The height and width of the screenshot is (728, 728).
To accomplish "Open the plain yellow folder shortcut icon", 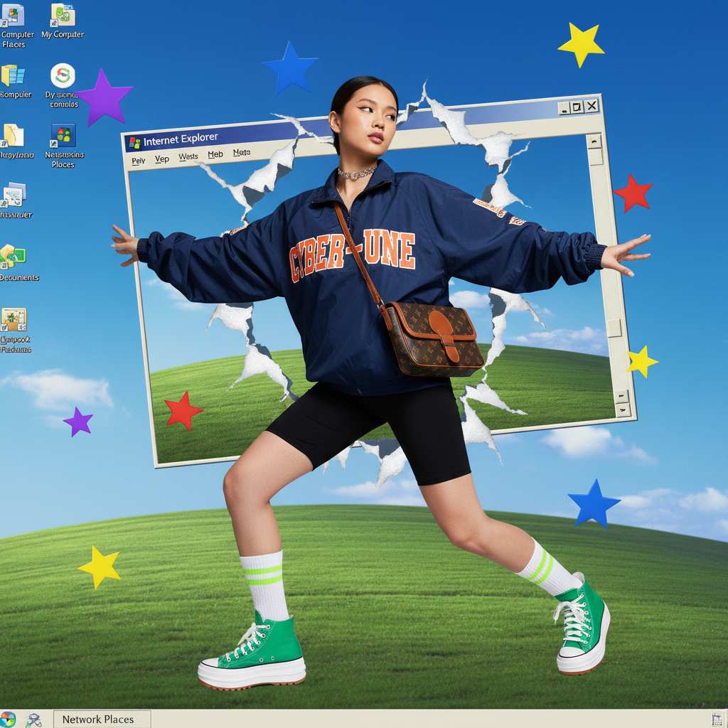I will click(x=14, y=135).
